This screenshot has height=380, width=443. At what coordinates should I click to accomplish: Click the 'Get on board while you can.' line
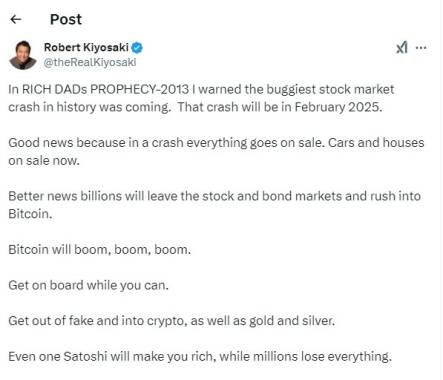88,285
